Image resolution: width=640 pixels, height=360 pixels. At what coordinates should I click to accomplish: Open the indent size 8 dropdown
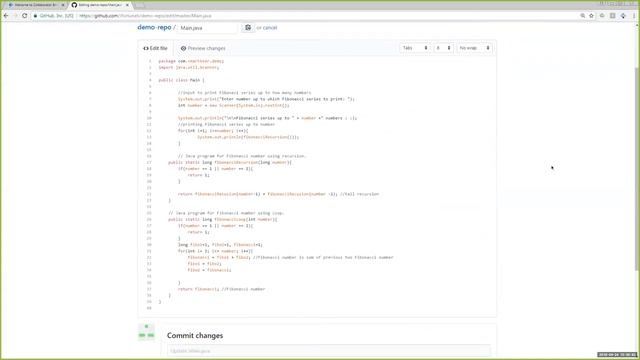[443, 48]
